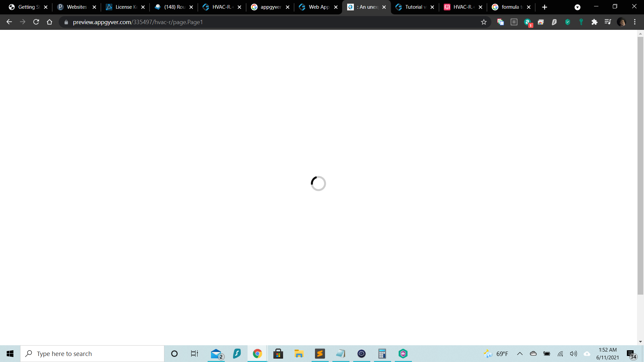This screenshot has height=362, width=644.
Task: Open the Mail app in taskbar
Action: click(216, 354)
